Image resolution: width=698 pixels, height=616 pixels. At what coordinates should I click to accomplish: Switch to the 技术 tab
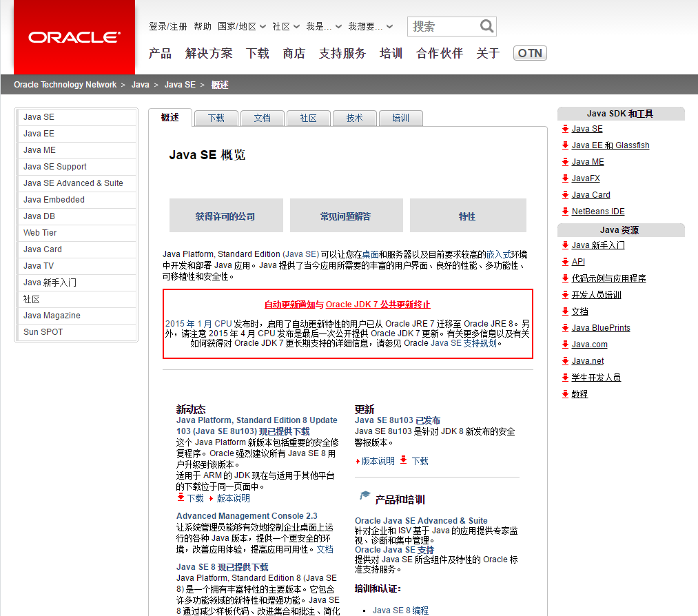pyautogui.click(x=355, y=119)
